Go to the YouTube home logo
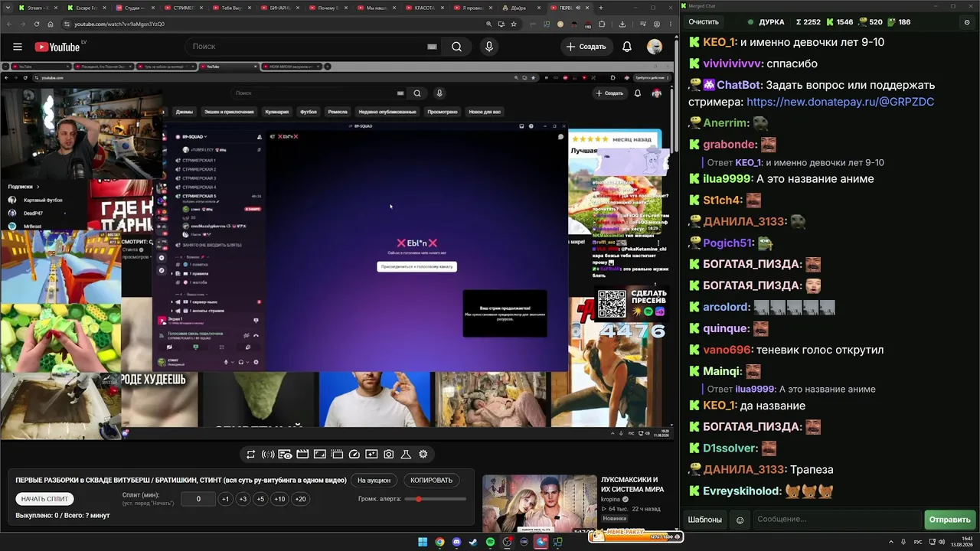980x551 pixels. pyautogui.click(x=57, y=47)
